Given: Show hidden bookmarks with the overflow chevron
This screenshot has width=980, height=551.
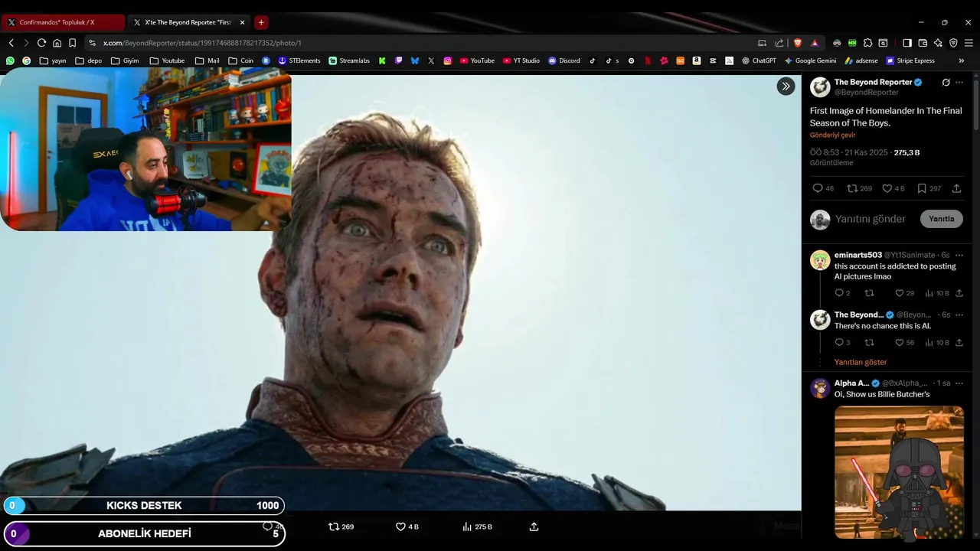Looking at the screenshot, I should pyautogui.click(x=962, y=60).
